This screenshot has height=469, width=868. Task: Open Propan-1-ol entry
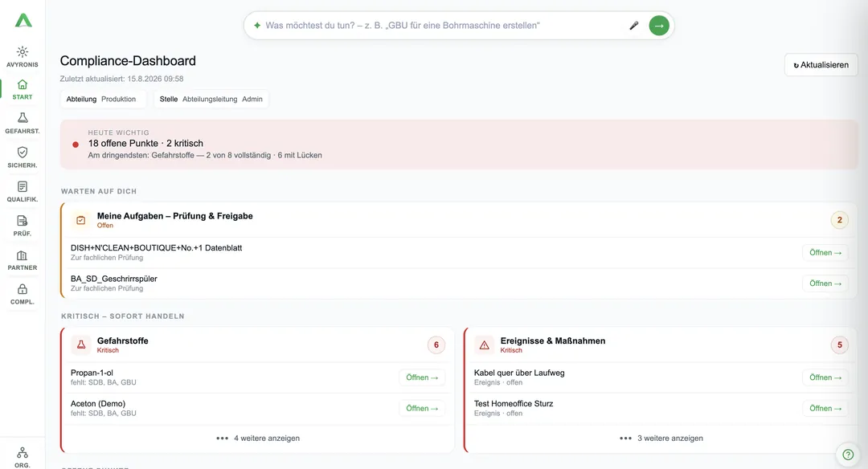click(422, 377)
